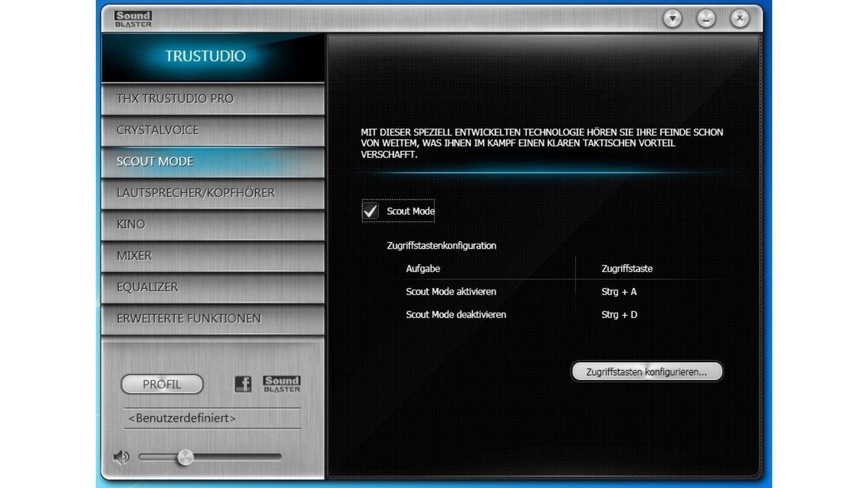The width and height of the screenshot is (868, 488).
Task: Click the 'Aufgabe' column header
Action: pos(423,269)
